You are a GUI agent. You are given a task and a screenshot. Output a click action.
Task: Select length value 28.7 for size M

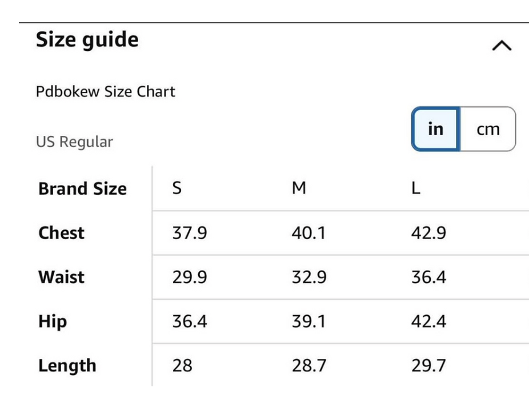(x=309, y=366)
